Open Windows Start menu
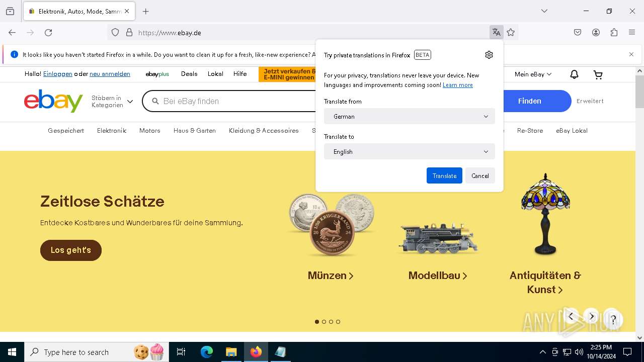The height and width of the screenshot is (362, 644). (12, 352)
